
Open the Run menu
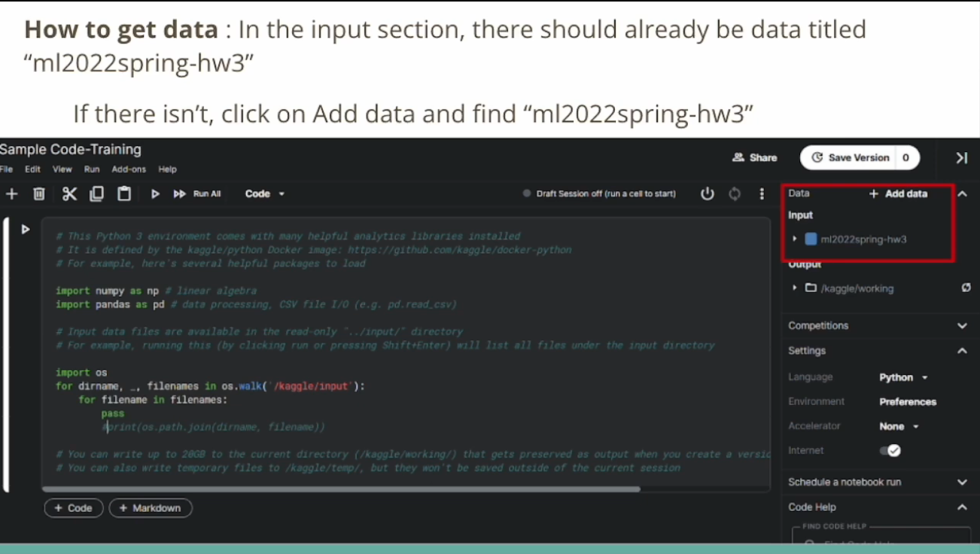pyautogui.click(x=91, y=169)
